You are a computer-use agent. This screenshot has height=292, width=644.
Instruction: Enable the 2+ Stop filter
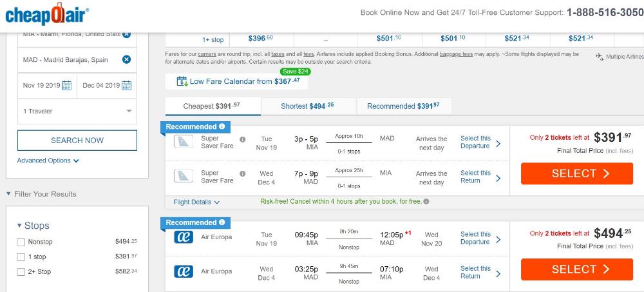click(21, 272)
